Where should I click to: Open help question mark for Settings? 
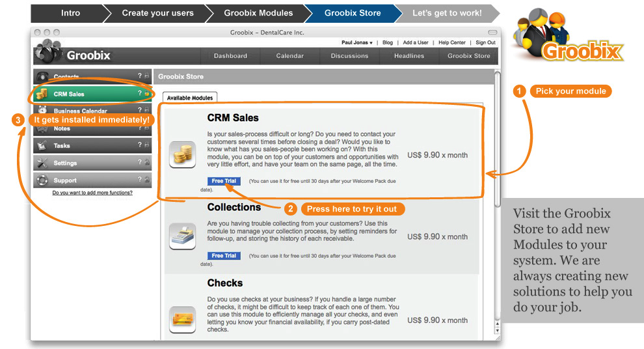(x=140, y=162)
